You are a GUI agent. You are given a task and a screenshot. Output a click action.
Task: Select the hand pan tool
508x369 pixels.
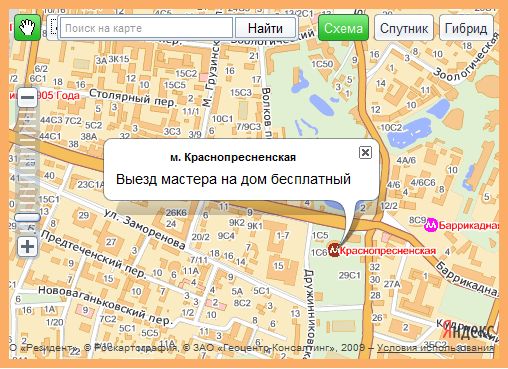(27, 28)
